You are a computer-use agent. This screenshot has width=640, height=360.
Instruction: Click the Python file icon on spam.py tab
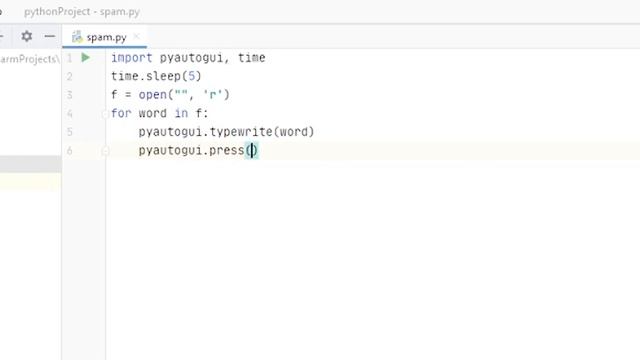[77, 37]
